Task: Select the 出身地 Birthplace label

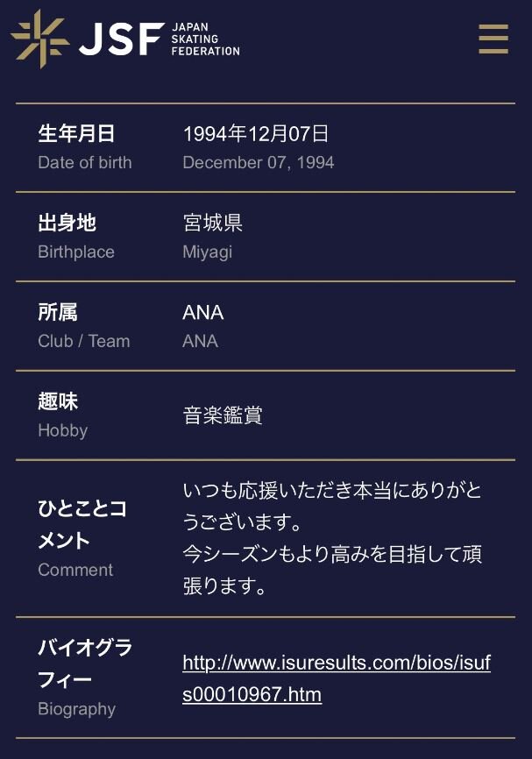Action: click(x=76, y=237)
